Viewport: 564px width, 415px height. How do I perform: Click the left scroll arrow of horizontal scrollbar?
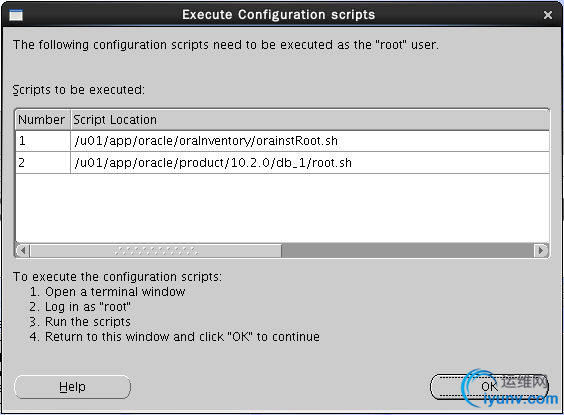pos(23,250)
